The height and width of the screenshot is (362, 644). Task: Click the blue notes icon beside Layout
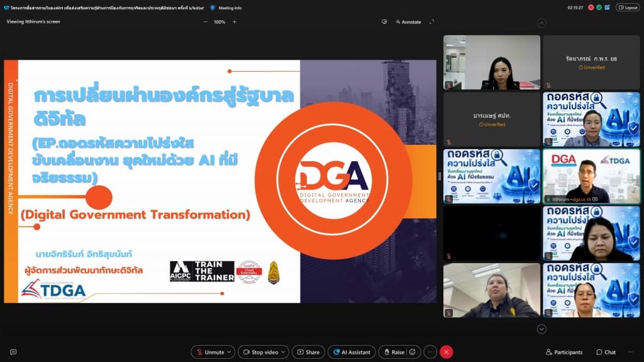pos(608,8)
